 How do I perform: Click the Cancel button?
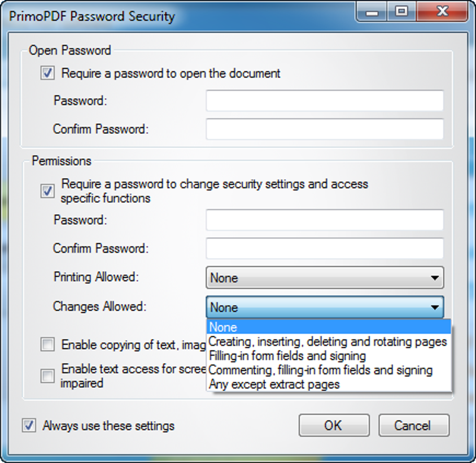413,426
